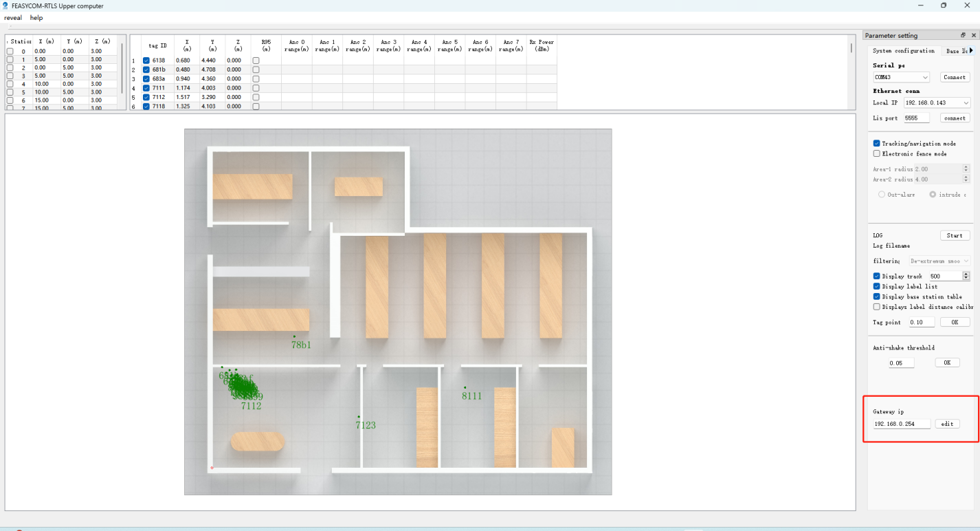Viewport: 980px width, 531px height.
Task: Click the up arrow to increase Display track value
Action: (x=966, y=273)
